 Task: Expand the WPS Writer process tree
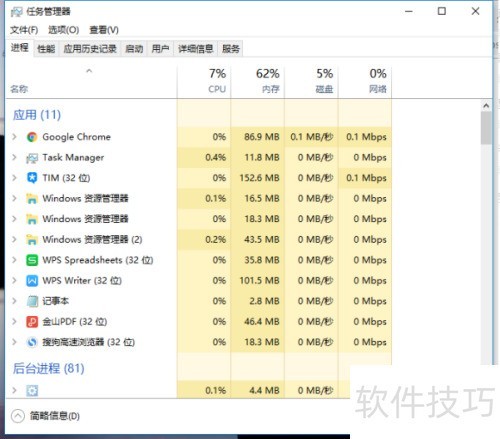14,280
